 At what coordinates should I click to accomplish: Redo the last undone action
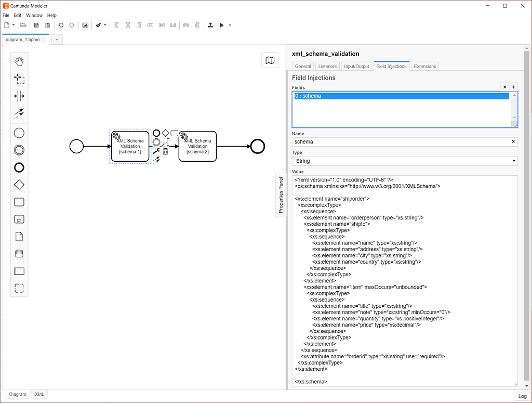click(72, 25)
